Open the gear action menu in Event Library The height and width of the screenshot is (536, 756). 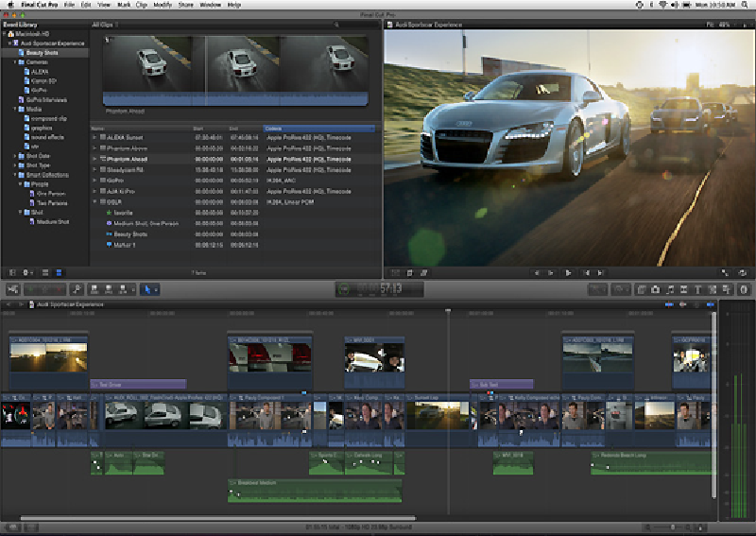[26, 272]
